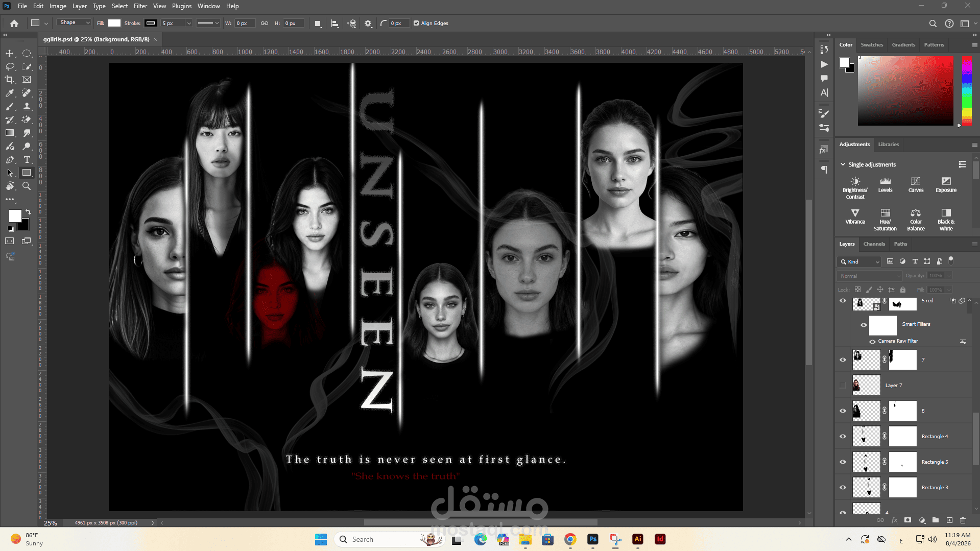
Task: Select the Crop tool
Action: 10,80
